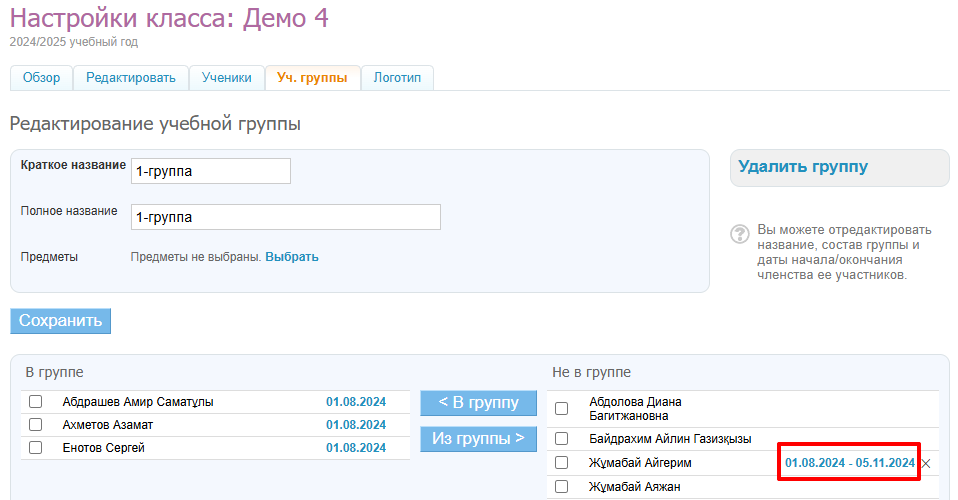Image resolution: width=958 pixels, height=500 pixels.
Task: Select the Жұмабай Аяжан checkbox
Action: pyautogui.click(x=561, y=487)
